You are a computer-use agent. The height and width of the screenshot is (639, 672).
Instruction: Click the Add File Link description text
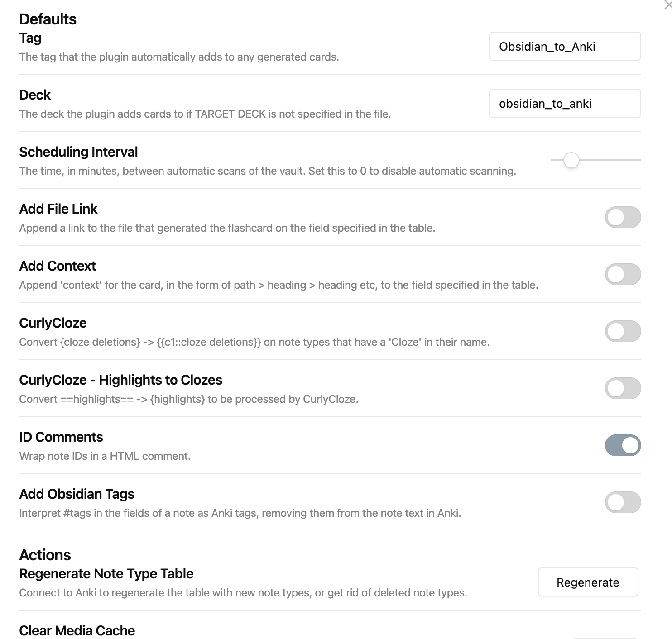[227, 228]
